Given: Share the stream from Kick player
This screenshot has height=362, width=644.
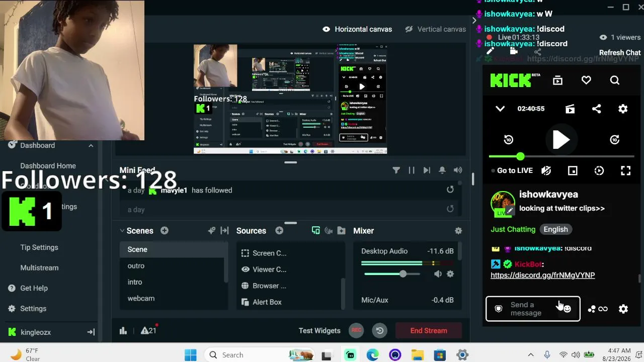Looking at the screenshot, I should click(596, 109).
